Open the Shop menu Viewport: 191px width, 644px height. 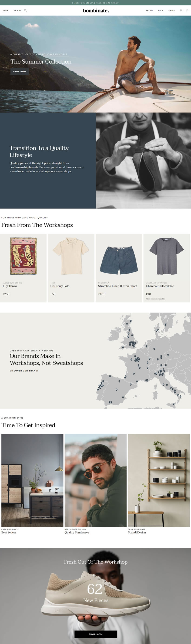[x=5, y=11]
